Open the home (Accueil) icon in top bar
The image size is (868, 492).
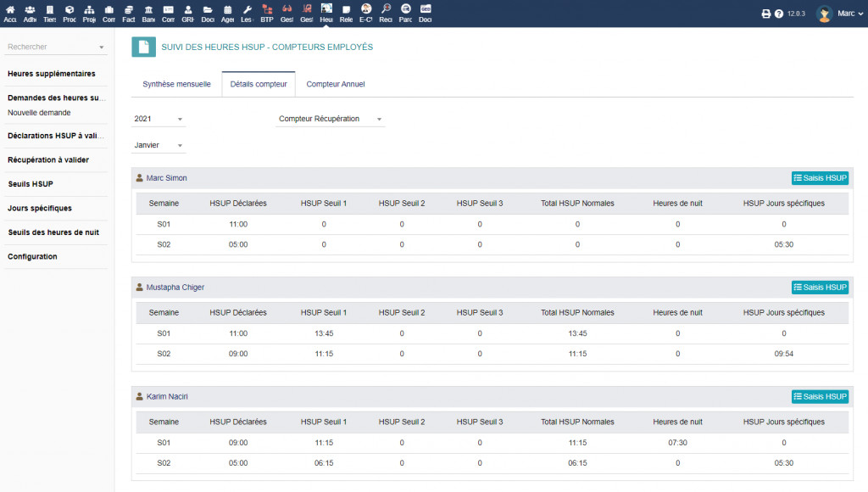9,9
